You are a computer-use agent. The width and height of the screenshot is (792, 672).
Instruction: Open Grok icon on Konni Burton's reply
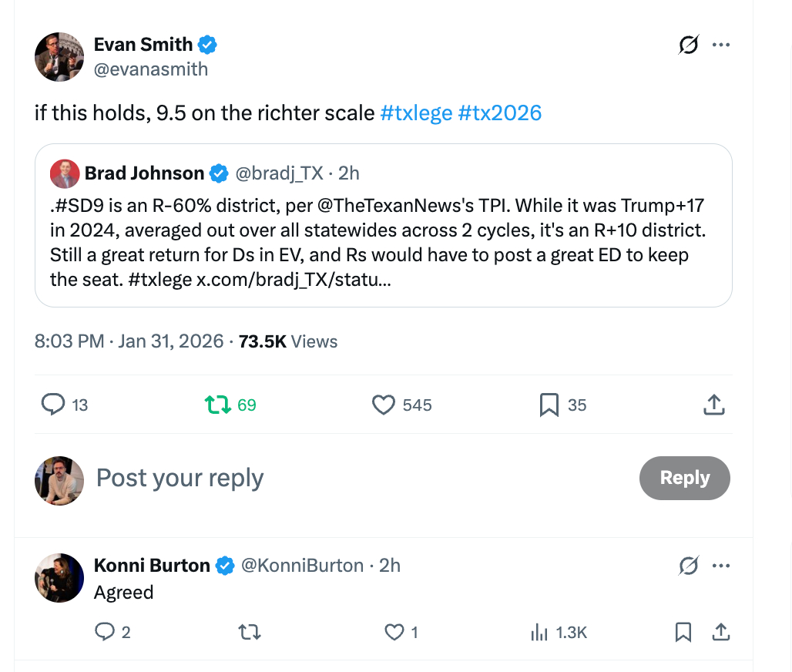(688, 566)
